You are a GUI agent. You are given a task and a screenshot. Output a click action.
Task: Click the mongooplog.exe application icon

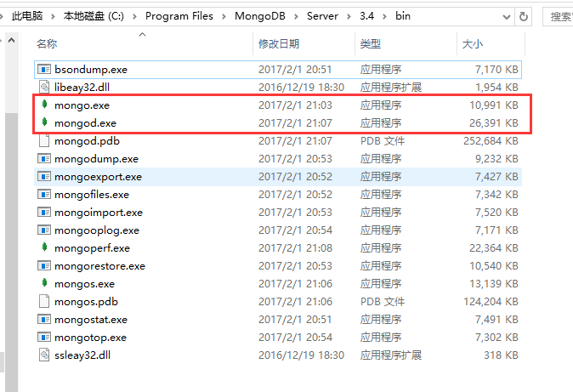coord(44,230)
